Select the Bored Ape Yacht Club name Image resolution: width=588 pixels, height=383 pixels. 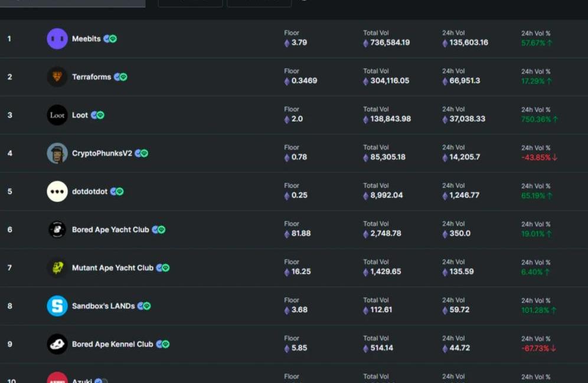pyautogui.click(x=110, y=230)
